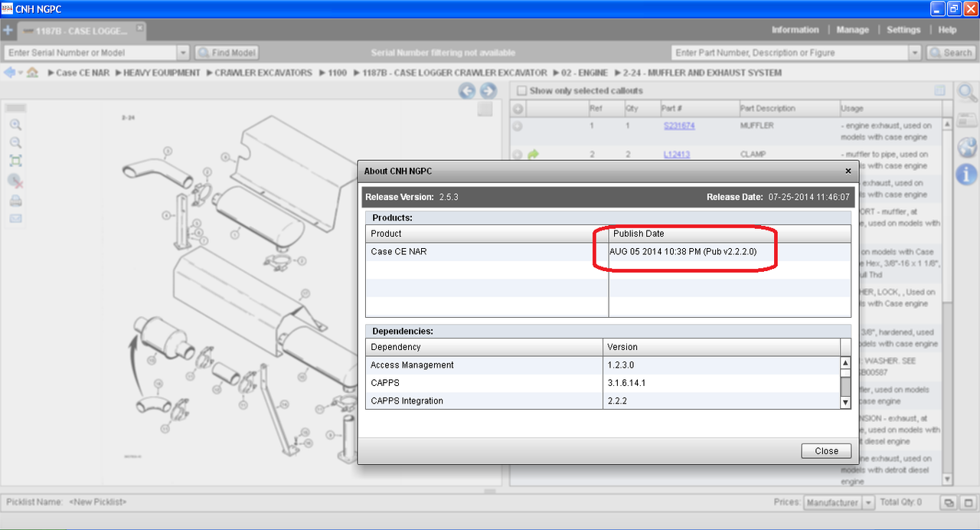
Task: Select the Case CE NAR product row
Action: pyautogui.click(x=608, y=251)
